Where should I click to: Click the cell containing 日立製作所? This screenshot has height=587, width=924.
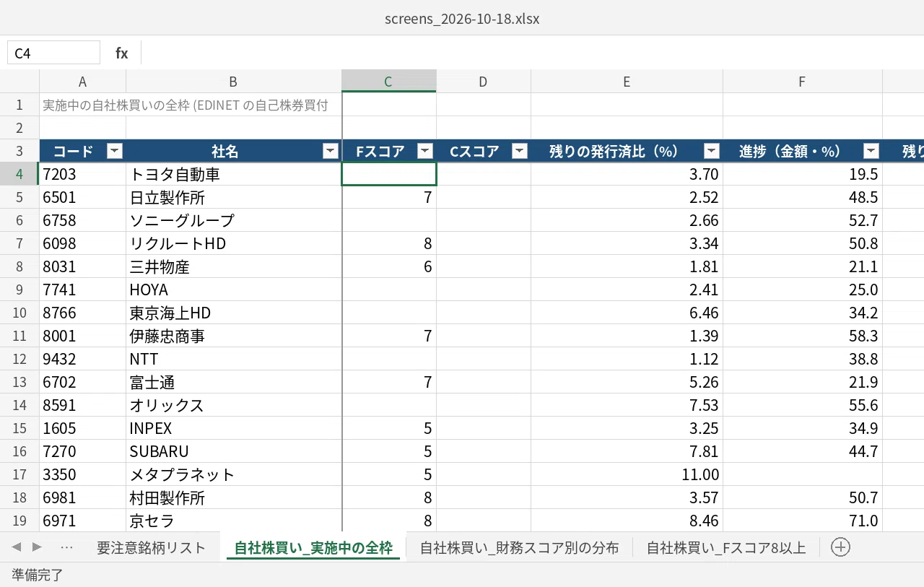coord(234,197)
